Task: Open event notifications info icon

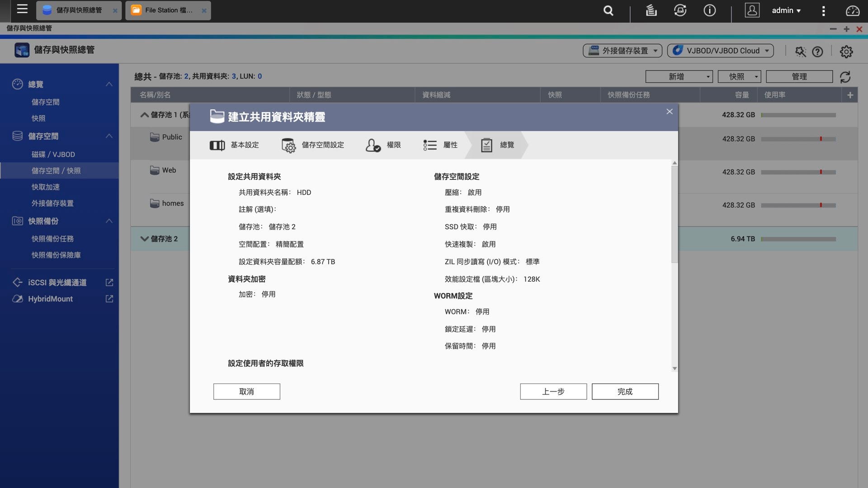Action: coord(709,10)
